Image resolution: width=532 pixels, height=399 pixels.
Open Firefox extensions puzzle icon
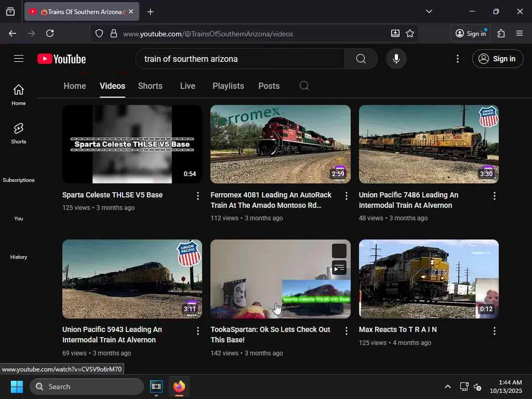coord(501,33)
